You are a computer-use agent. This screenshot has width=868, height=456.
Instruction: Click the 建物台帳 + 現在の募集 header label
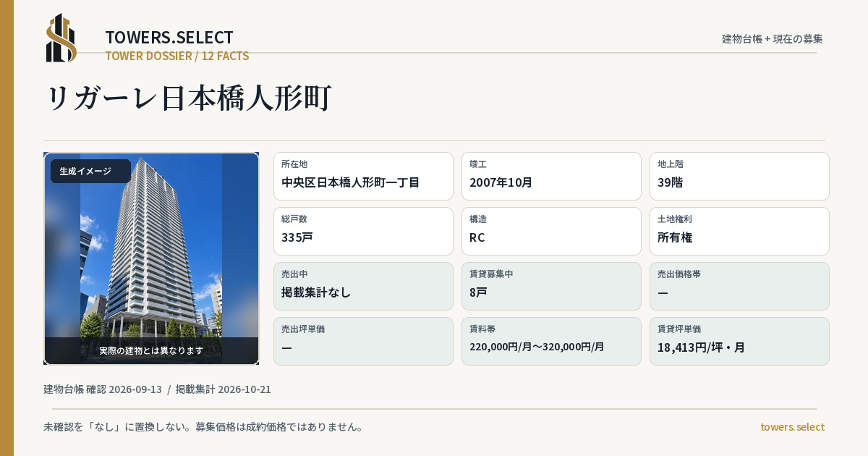pyautogui.click(x=773, y=38)
